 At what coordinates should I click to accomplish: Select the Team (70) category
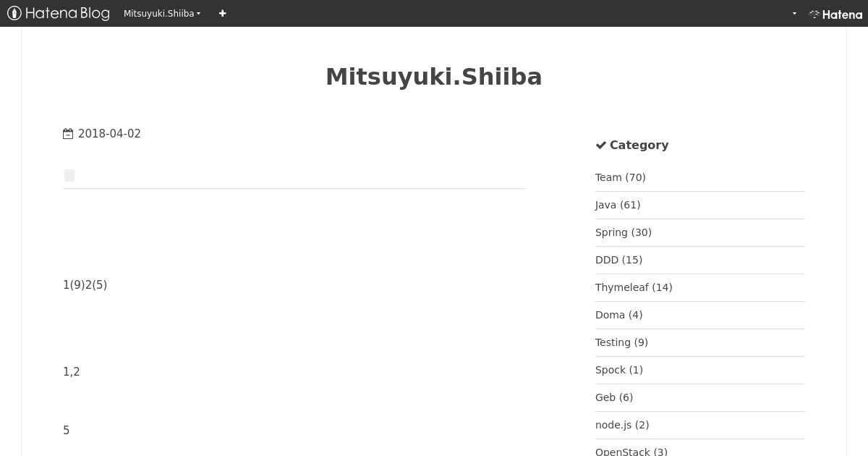point(620,177)
